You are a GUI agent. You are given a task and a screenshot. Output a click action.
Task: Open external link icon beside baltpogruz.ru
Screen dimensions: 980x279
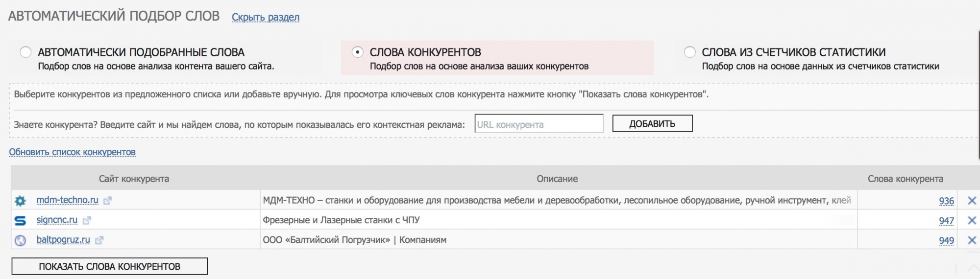coord(99,240)
